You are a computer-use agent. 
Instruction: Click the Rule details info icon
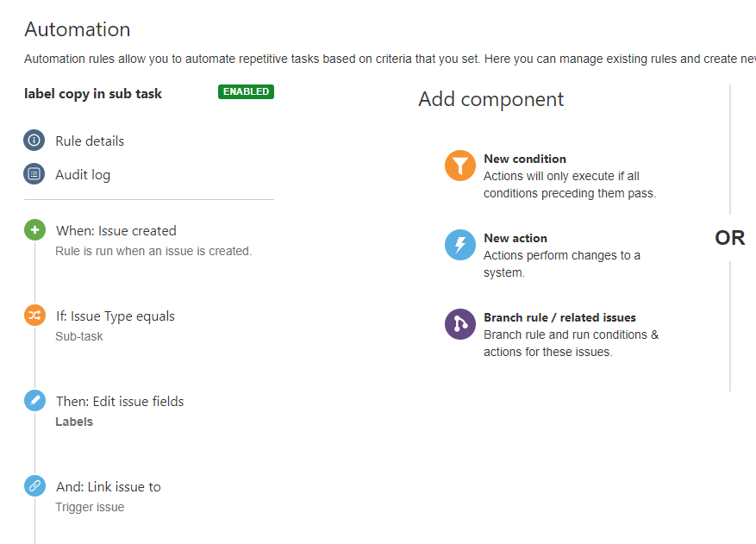[34, 141]
